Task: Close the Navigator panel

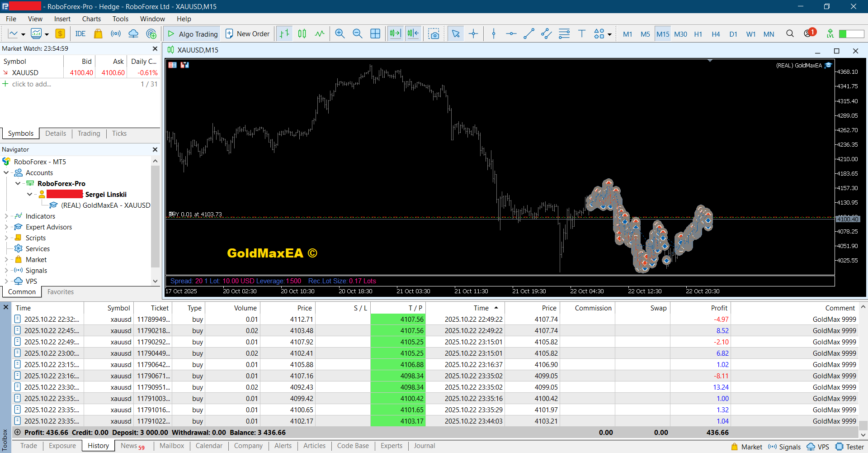Action: coord(155,149)
